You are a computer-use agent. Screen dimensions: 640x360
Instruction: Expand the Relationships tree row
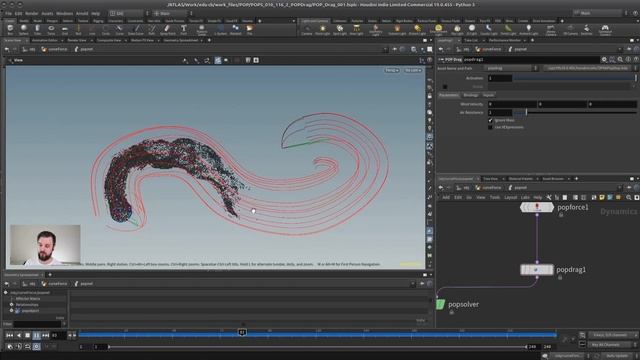(11, 304)
